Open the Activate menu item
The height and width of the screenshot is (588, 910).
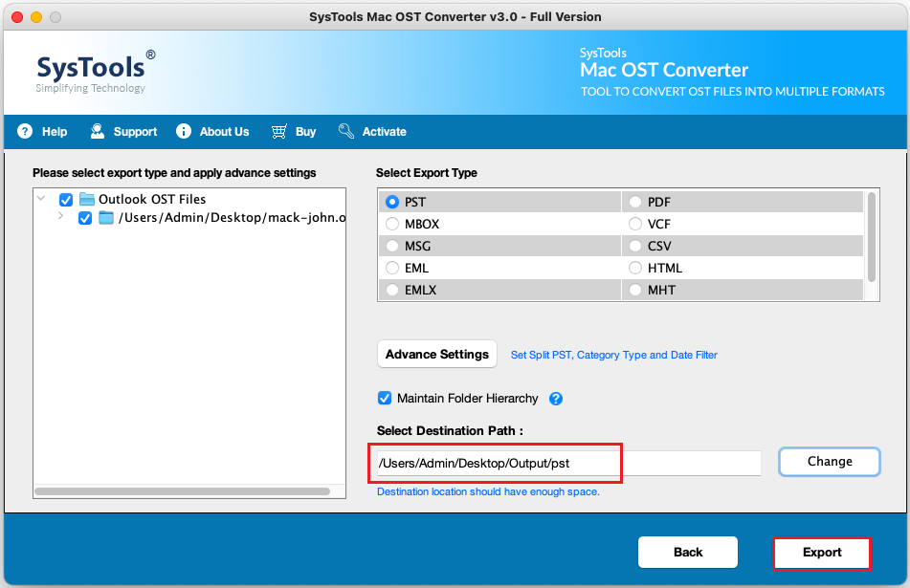tap(385, 132)
